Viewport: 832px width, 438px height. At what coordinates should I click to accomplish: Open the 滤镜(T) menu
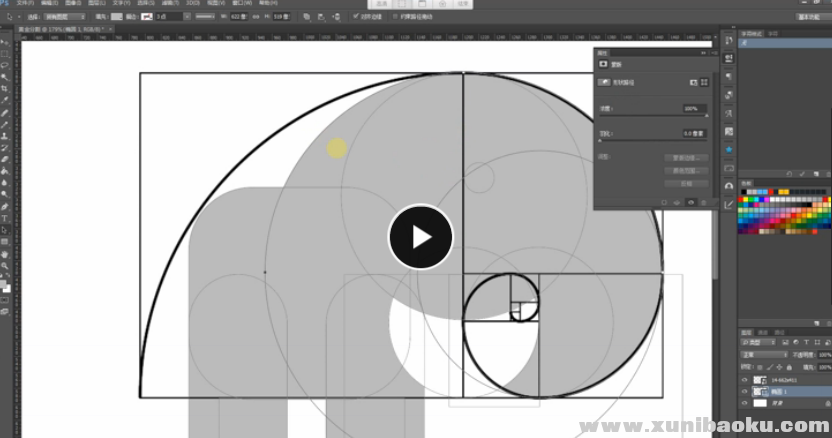coord(169,3)
